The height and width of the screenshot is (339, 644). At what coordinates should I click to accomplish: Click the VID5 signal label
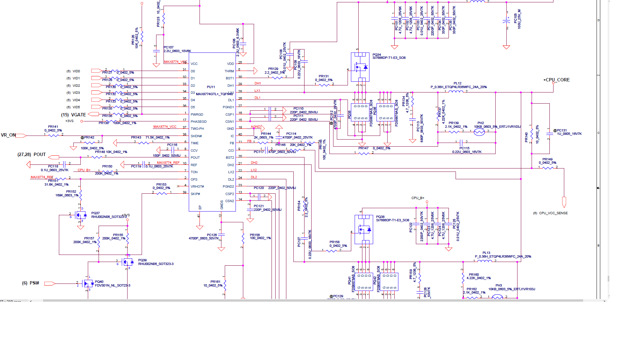(x=76, y=107)
